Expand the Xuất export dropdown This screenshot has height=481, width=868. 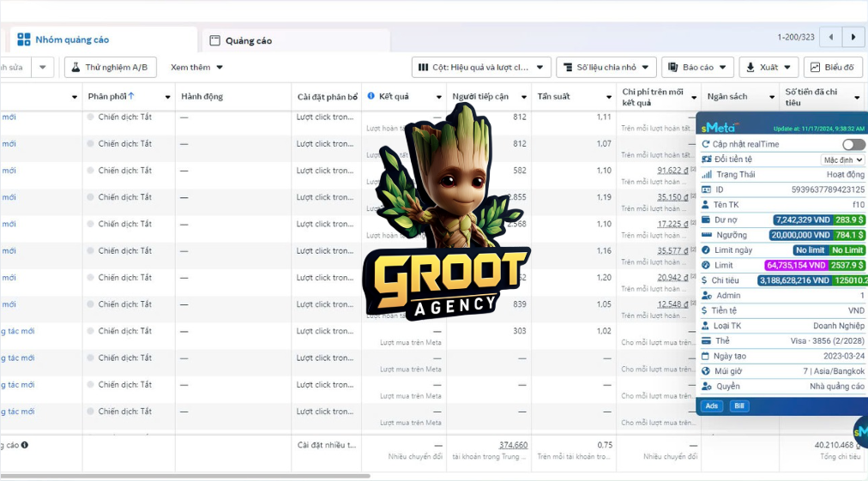click(x=769, y=67)
